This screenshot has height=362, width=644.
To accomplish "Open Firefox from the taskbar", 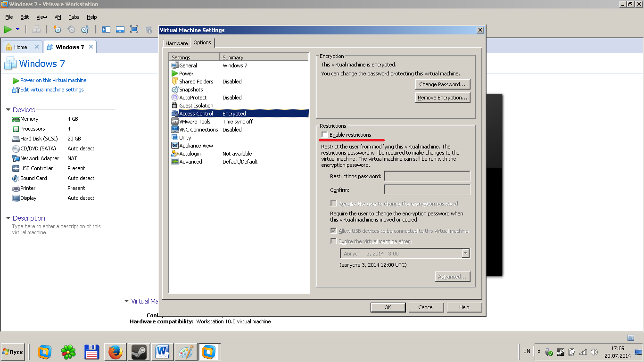I will pos(116,352).
